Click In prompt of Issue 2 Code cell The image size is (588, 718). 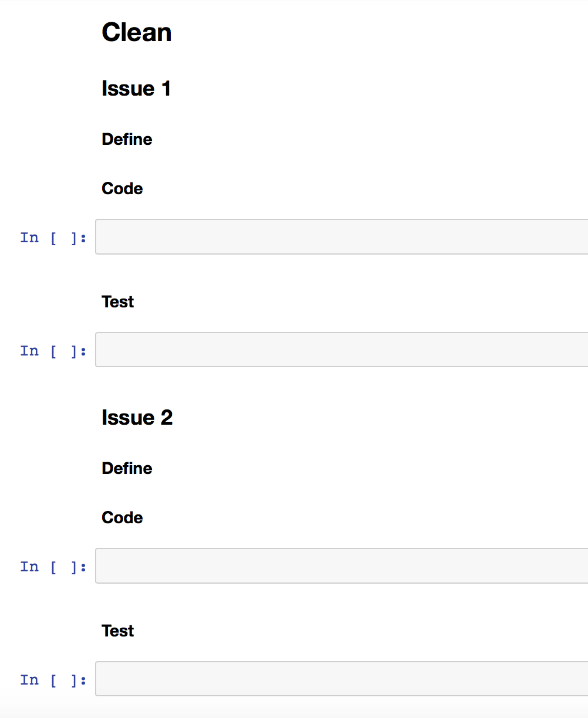coord(53,567)
